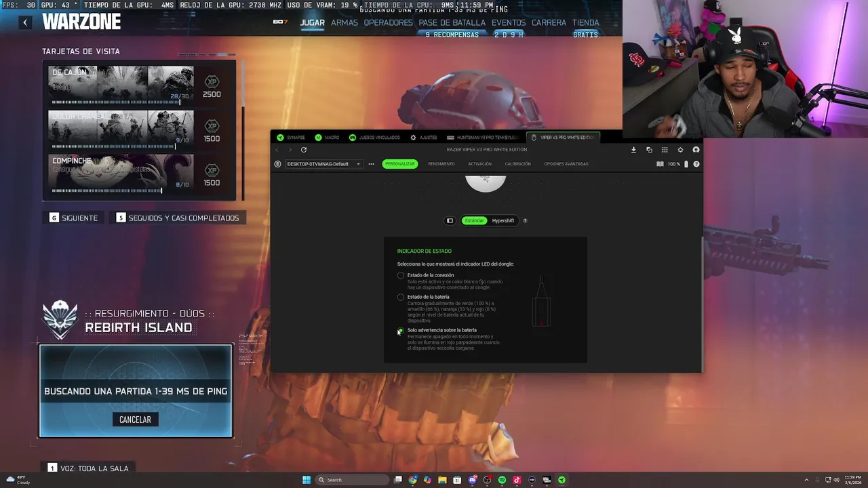This screenshot has width=868, height=488.
Task: Select Estado de la batería option
Action: [x=401, y=297]
